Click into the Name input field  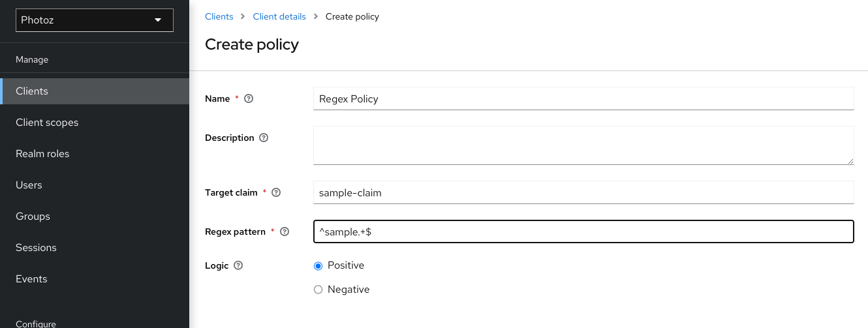click(583, 99)
